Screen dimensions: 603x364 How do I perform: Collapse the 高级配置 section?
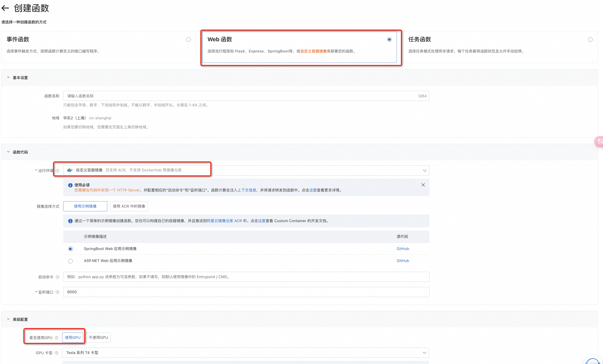8,319
